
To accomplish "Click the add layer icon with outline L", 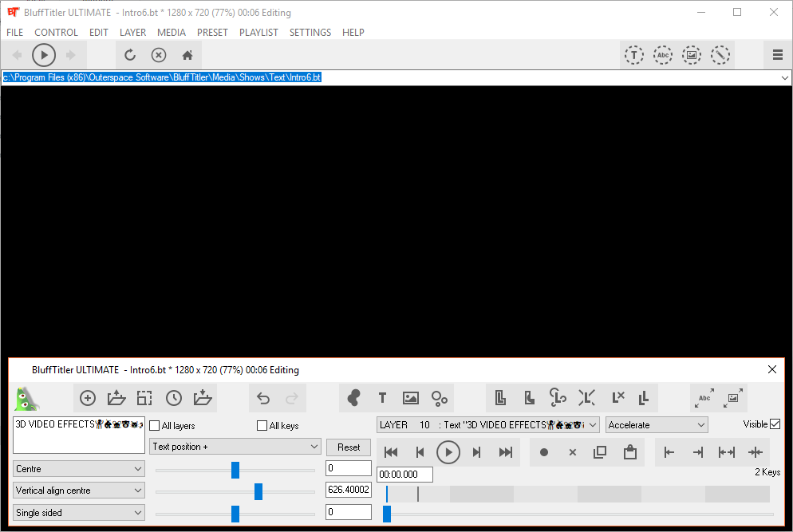I will [500, 399].
